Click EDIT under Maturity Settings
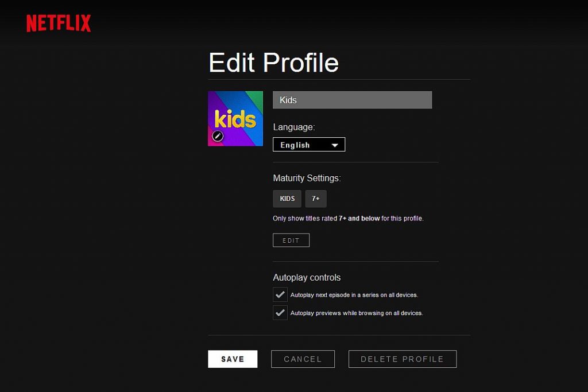 pyautogui.click(x=291, y=240)
